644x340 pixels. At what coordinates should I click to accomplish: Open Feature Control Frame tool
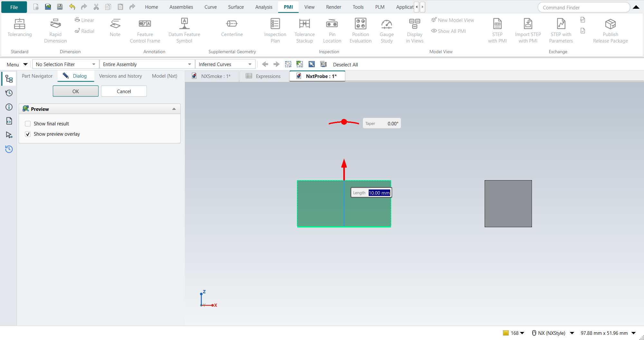click(145, 31)
